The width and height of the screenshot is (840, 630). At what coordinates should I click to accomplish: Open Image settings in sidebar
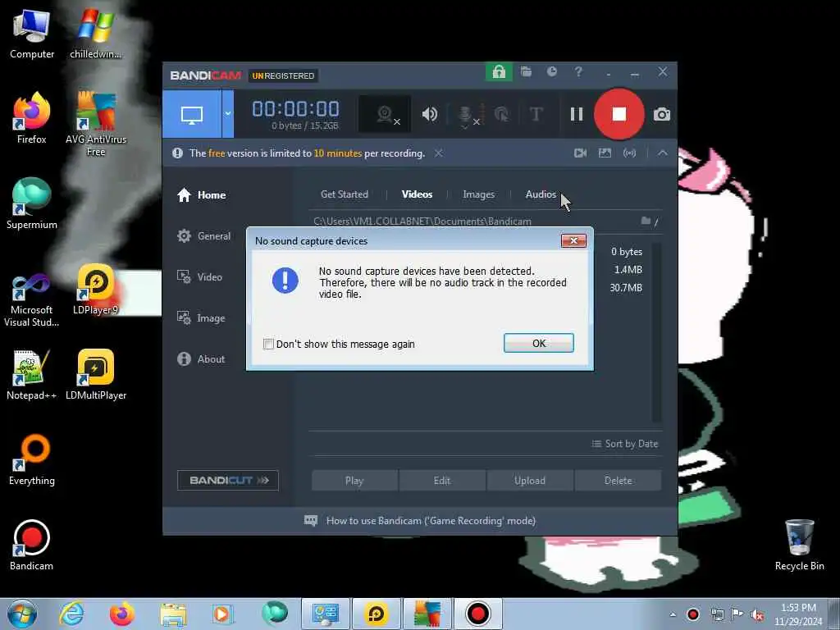coord(201,318)
